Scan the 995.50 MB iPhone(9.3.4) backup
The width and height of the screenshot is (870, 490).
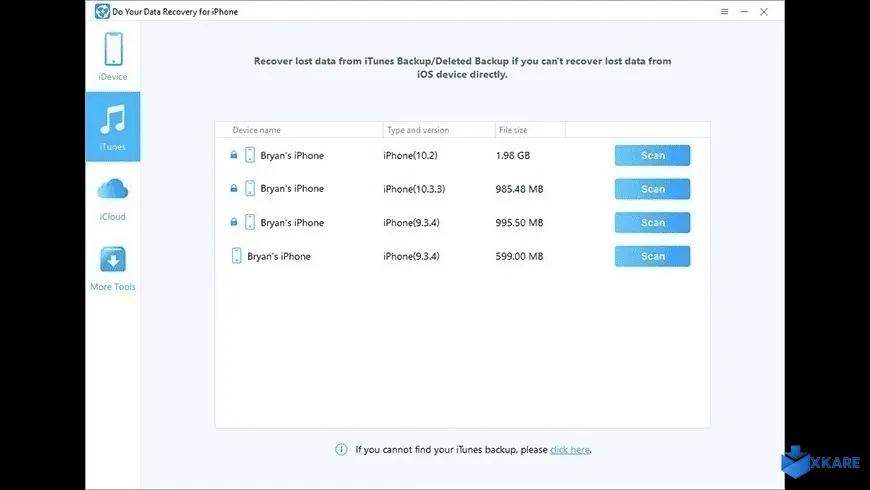[652, 223]
